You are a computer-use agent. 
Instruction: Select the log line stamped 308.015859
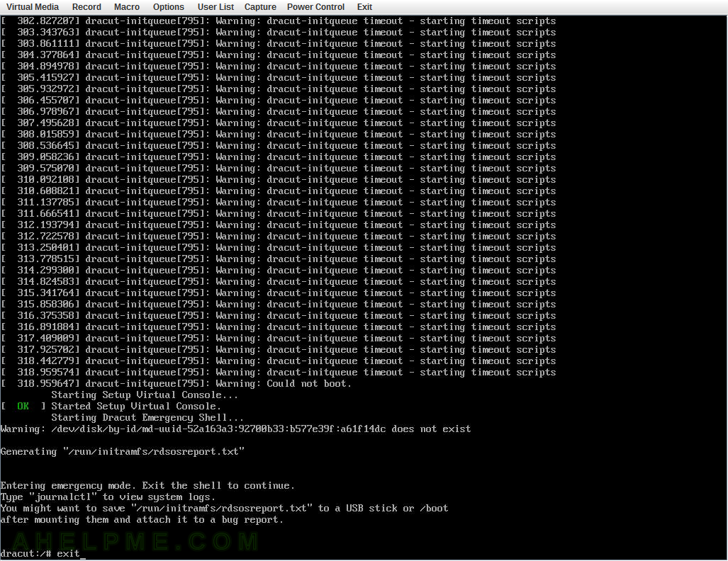(278, 134)
